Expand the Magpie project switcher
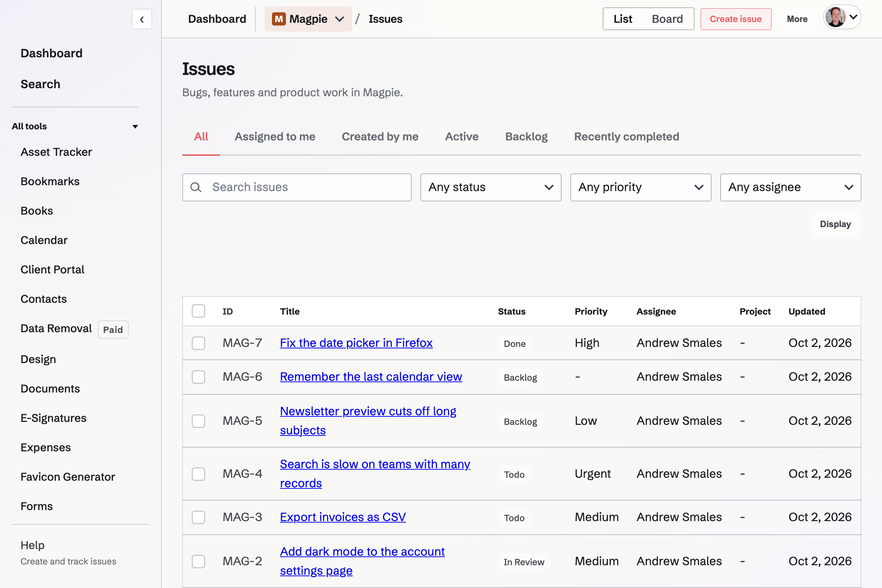The image size is (882, 588). click(308, 19)
